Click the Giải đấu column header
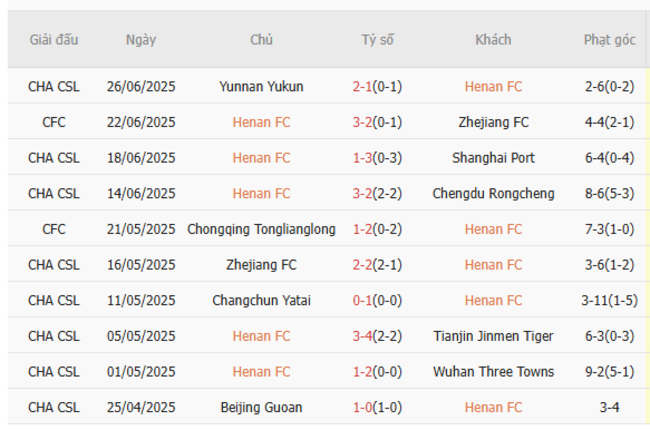 tap(54, 40)
